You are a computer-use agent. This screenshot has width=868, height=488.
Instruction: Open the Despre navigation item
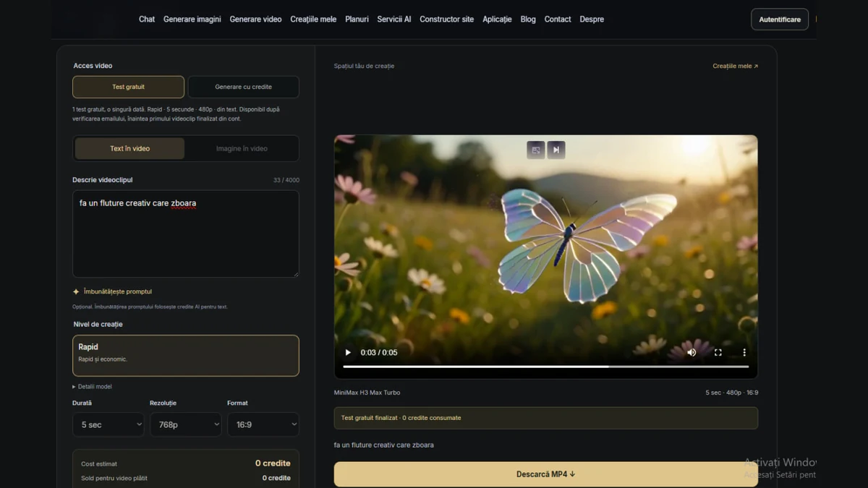[x=592, y=20]
